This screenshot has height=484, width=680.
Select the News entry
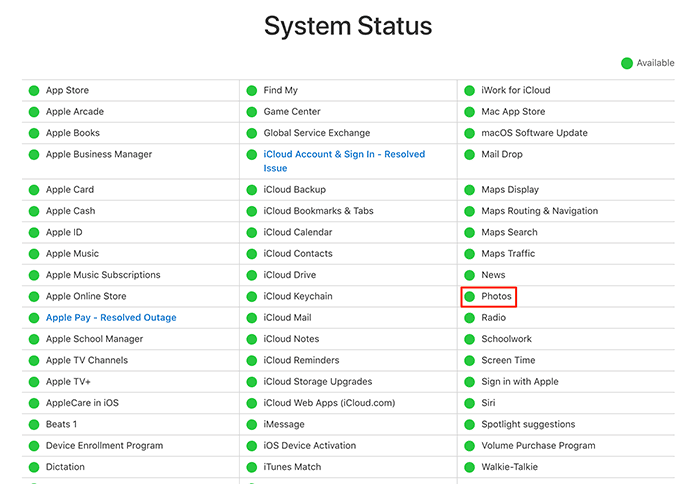[493, 275]
